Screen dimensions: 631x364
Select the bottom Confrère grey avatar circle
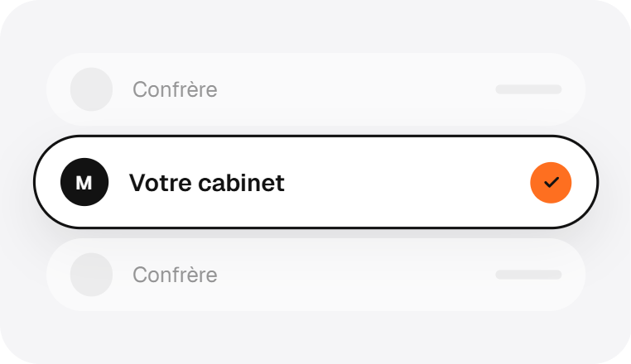(91, 275)
